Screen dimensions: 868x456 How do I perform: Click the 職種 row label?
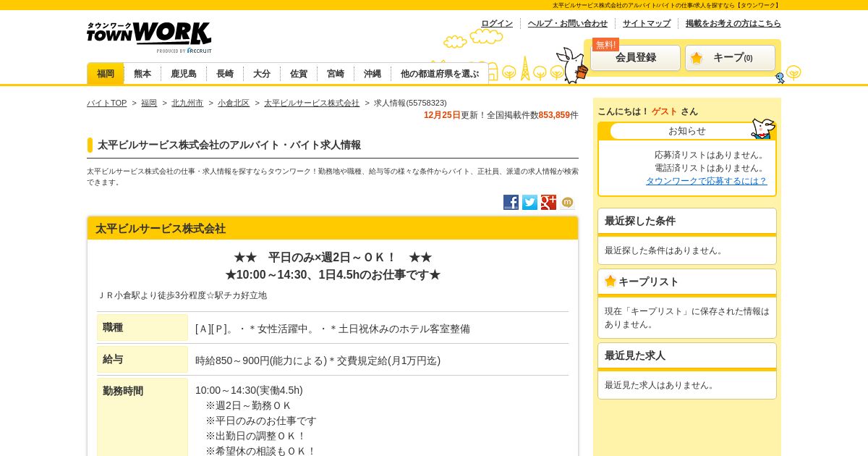point(142,327)
